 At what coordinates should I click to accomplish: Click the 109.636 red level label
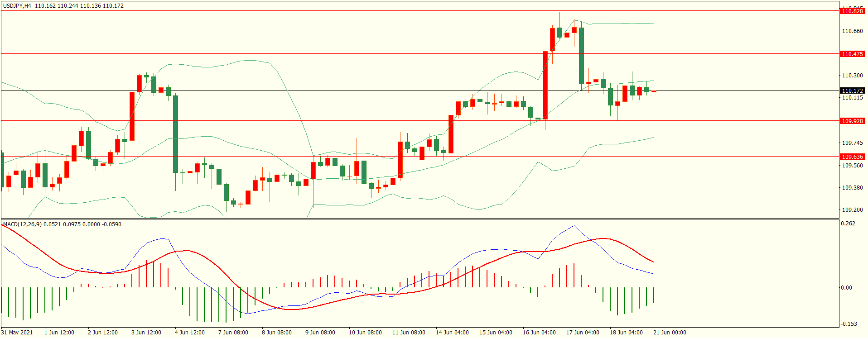(x=852, y=157)
